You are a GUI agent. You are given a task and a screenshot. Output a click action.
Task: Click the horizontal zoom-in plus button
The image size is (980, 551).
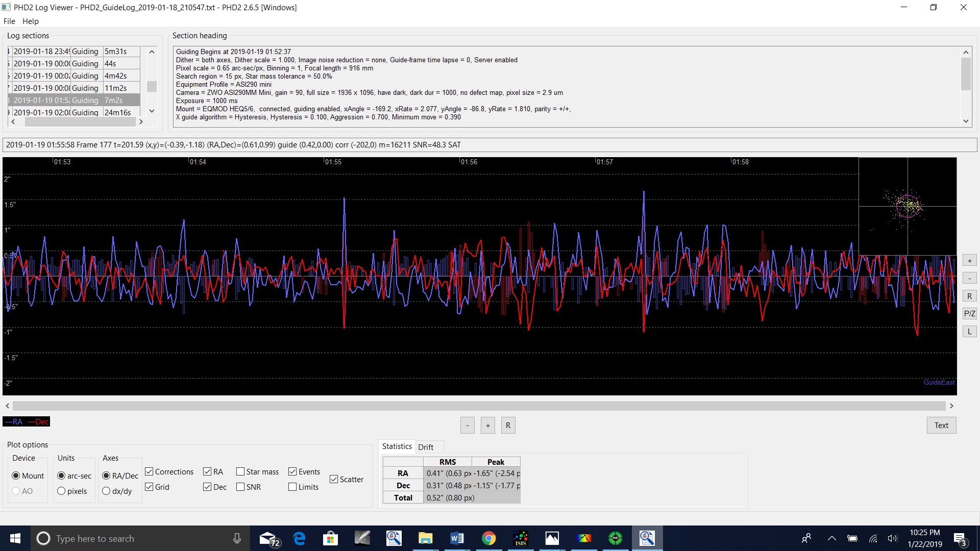point(487,425)
